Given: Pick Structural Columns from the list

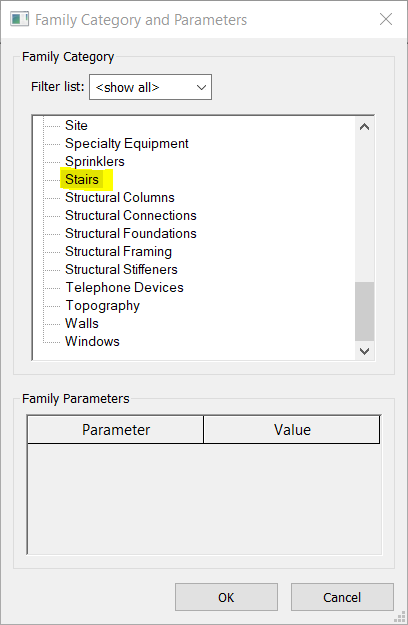Looking at the screenshot, I should (120, 197).
